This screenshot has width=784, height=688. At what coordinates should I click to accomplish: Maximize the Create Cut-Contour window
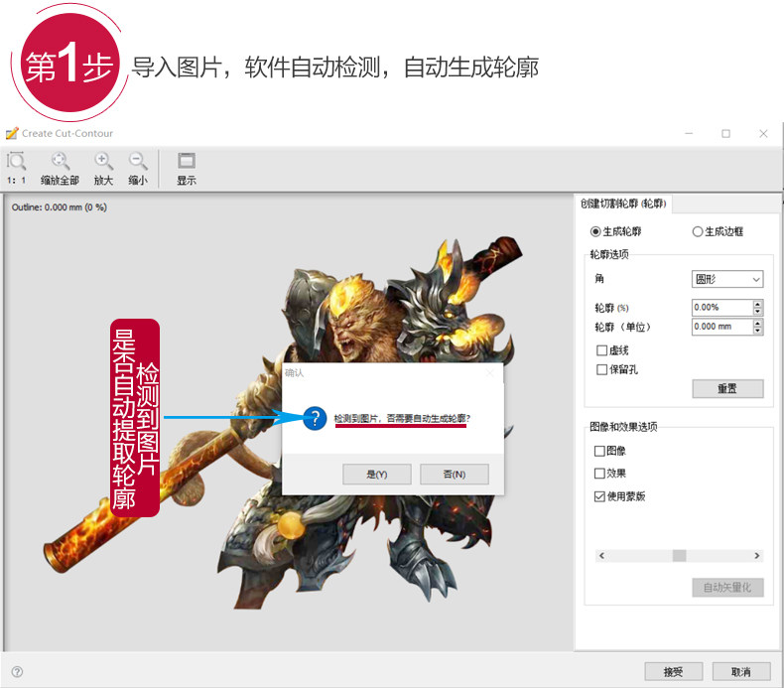726,134
